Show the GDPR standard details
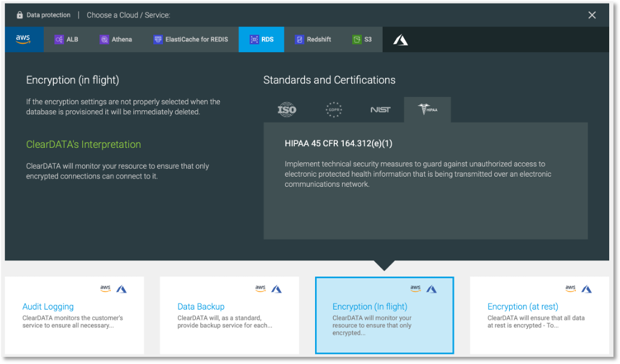This screenshot has width=620, height=364. click(334, 110)
